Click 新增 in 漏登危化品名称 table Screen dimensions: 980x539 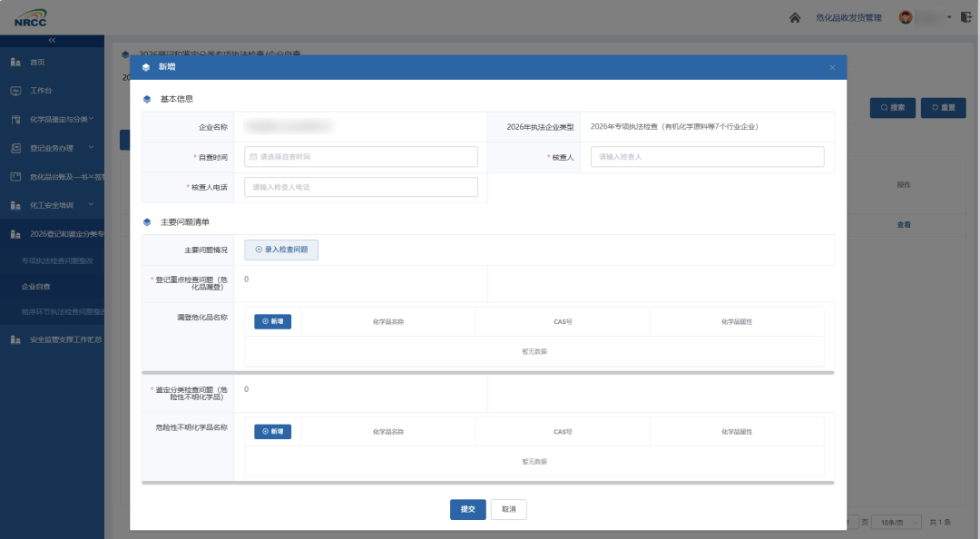272,321
